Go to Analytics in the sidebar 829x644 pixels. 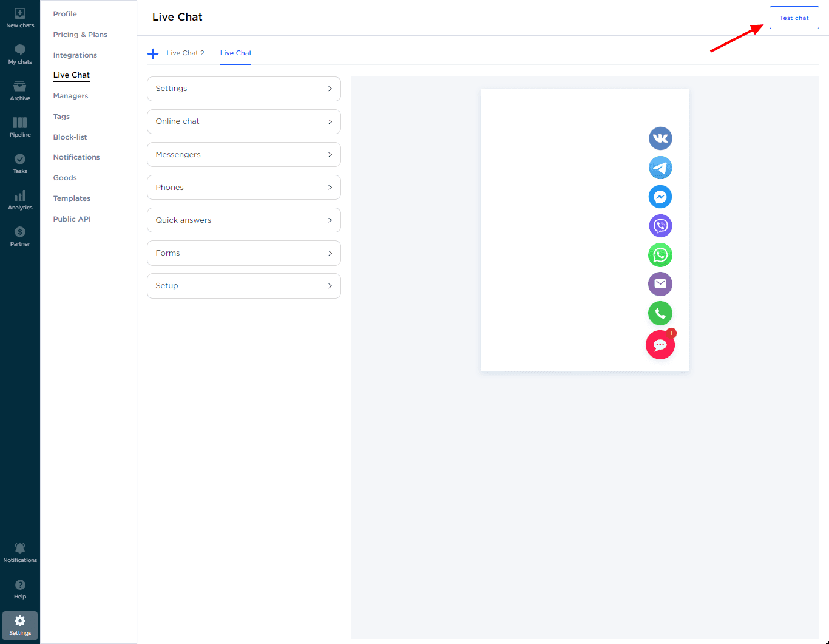click(x=20, y=200)
